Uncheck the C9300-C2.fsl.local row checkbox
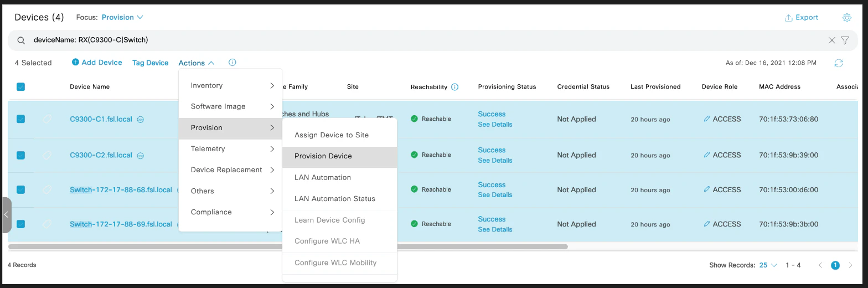868x288 pixels. [x=20, y=155]
